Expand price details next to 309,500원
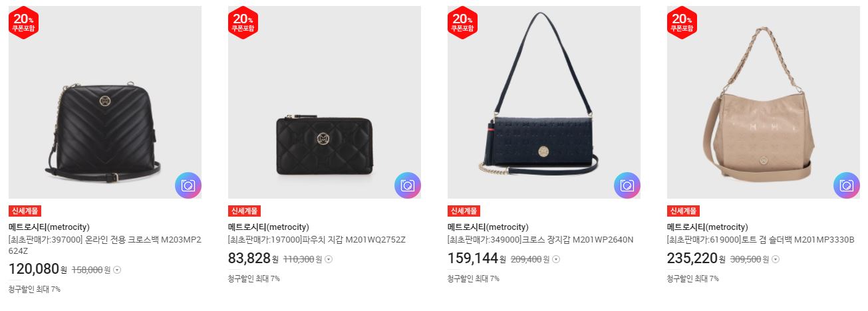This screenshot has height=311, width=868. click(776, 259)
